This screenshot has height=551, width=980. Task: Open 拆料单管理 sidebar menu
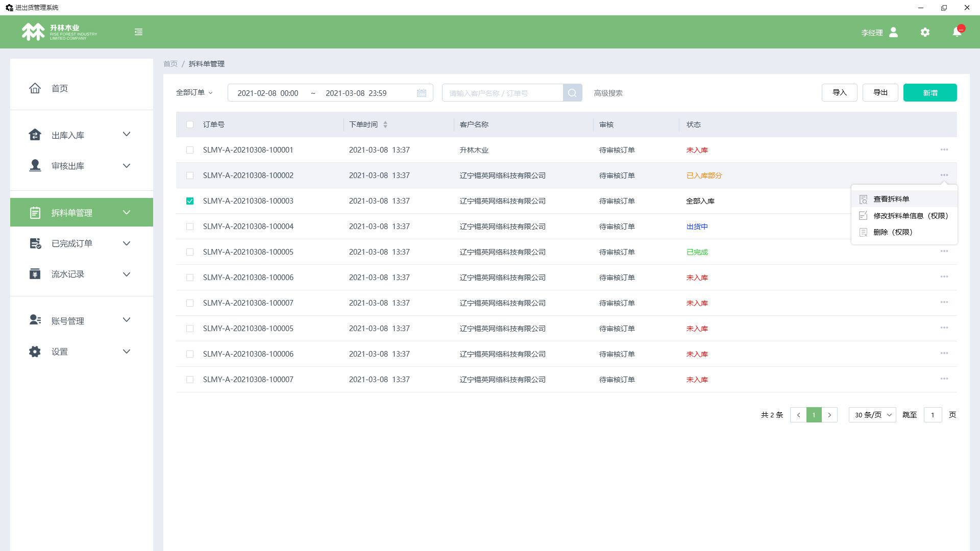pyautogui.click(x=82, y=212)
